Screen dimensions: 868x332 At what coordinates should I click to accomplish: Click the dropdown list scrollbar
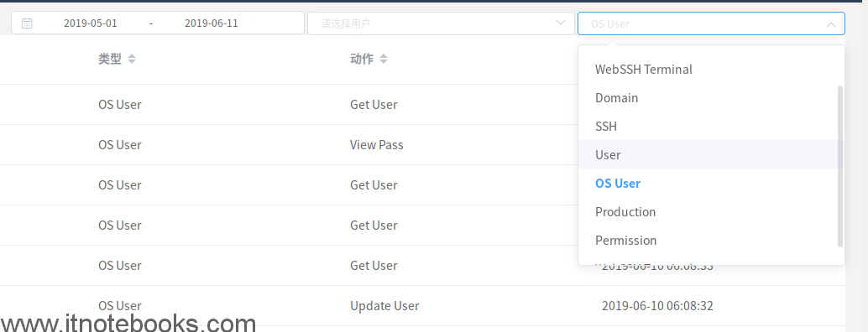[x=840, y=166]
